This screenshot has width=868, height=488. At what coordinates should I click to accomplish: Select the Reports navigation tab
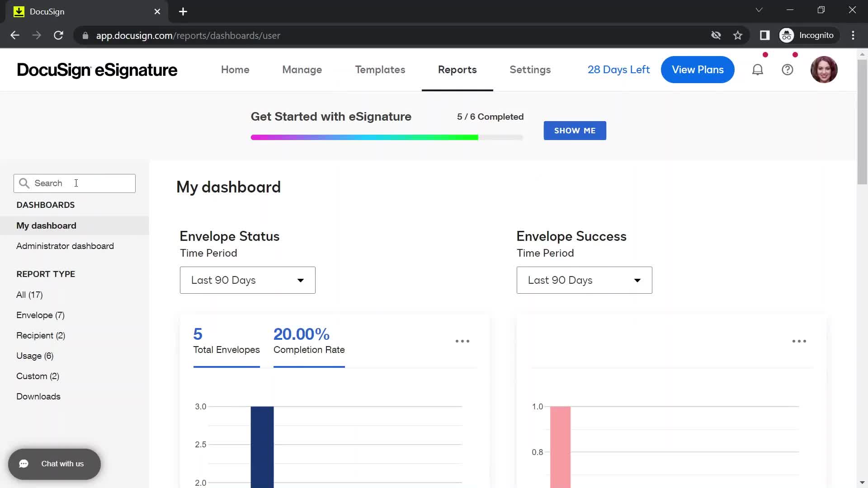coord(457,70)
